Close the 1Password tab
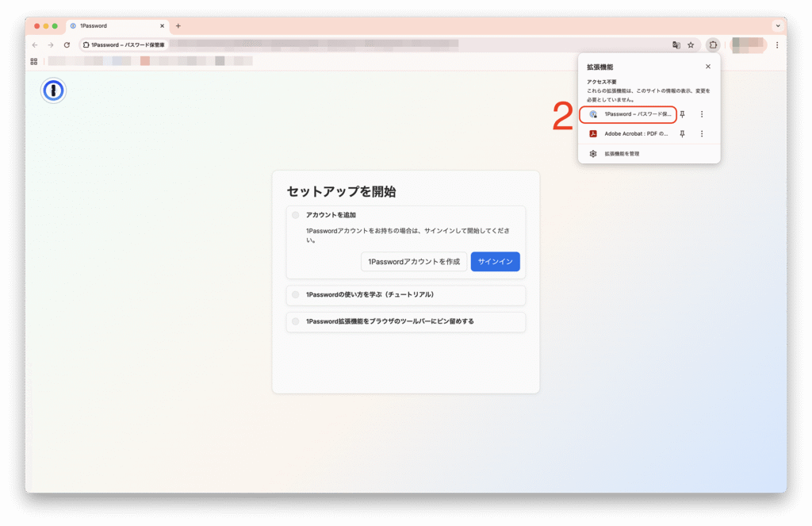Image resolution: width=812 pixels, height=526 pixels. pyautogui.click(x=162, y=26)
